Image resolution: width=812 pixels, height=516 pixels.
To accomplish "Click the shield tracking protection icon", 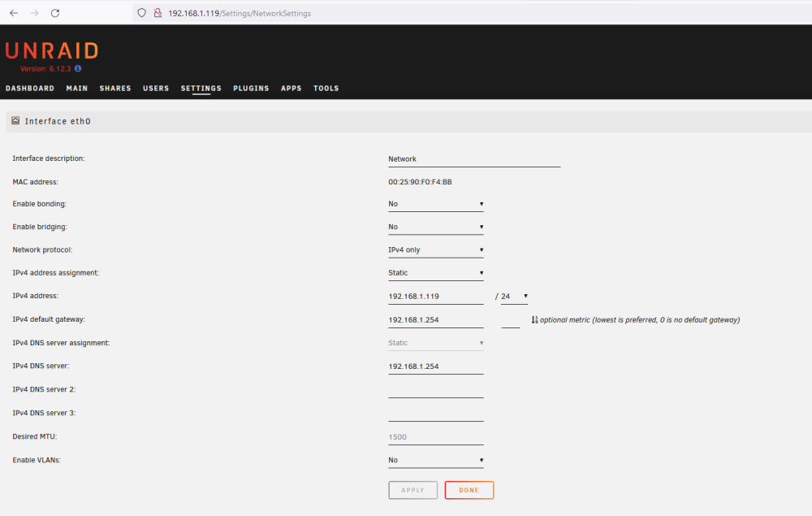I will 142,13.
